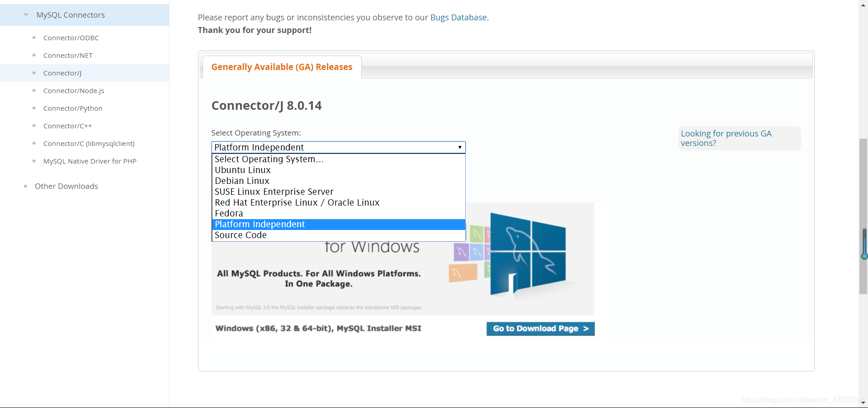Screen dimensions: 868x408
Task: Open MySQL Native Driver for PHP
Action: tap(90, 161)
